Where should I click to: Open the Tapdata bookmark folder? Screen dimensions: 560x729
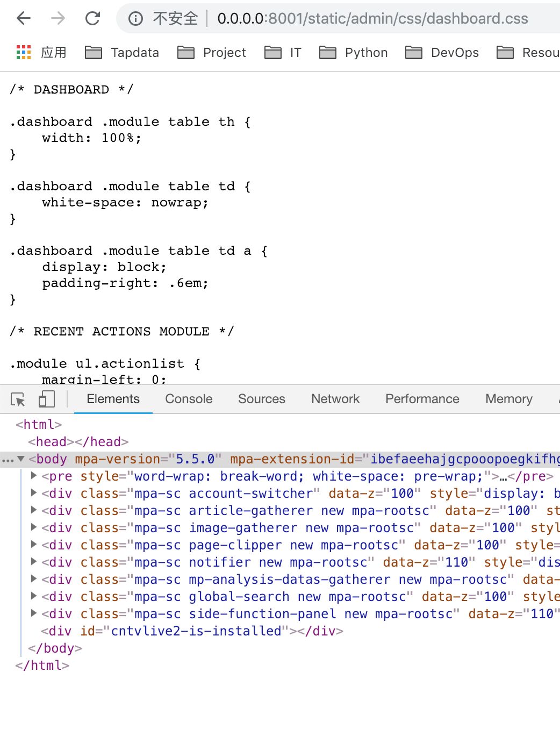tap(123, 53)
